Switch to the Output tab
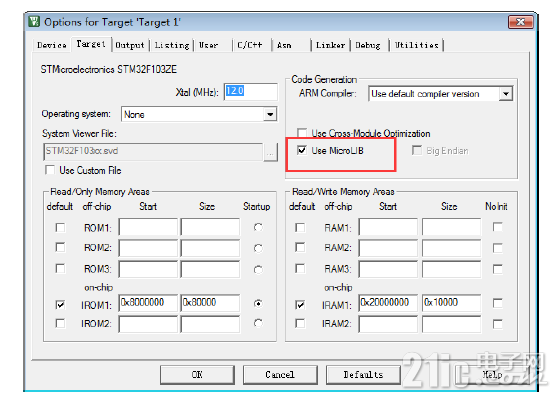Viewport: 556px width, 395px height. click(130, 45)
